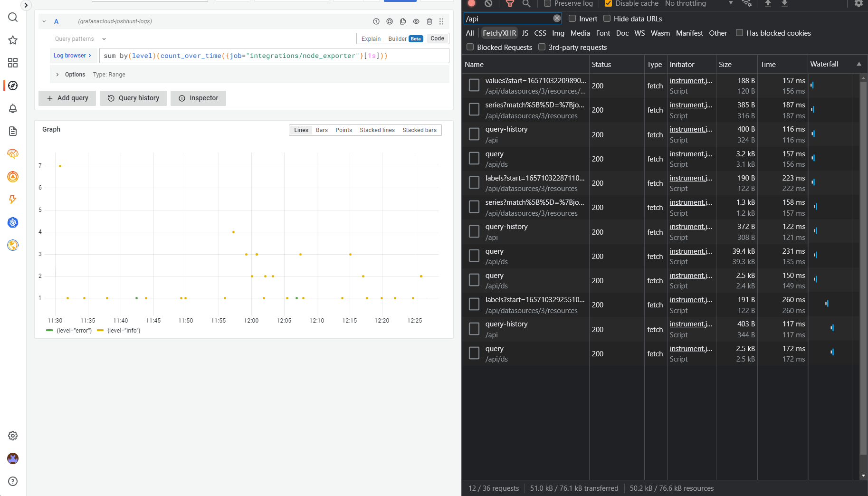
Task: Open the sidebar Search magnifier
Action: point(13,17)
